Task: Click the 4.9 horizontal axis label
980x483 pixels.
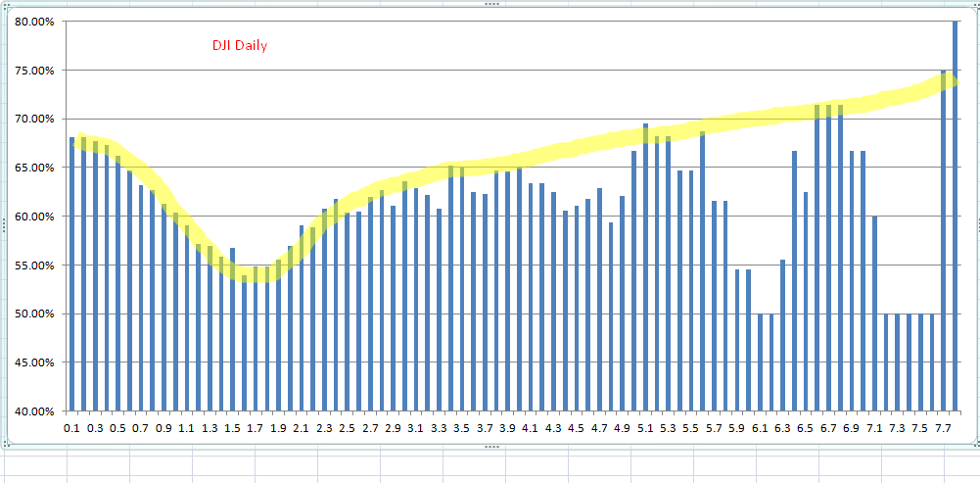Action: coord(623,428)
